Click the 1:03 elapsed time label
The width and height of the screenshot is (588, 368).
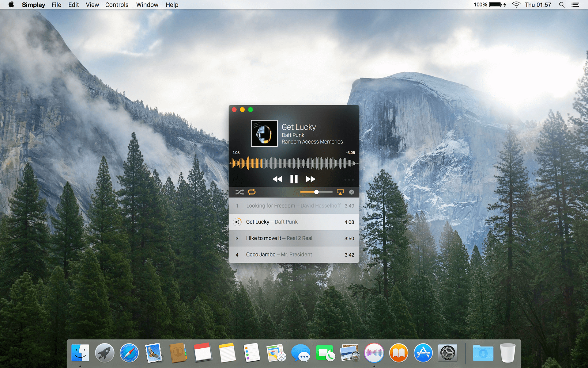point(236,153)
